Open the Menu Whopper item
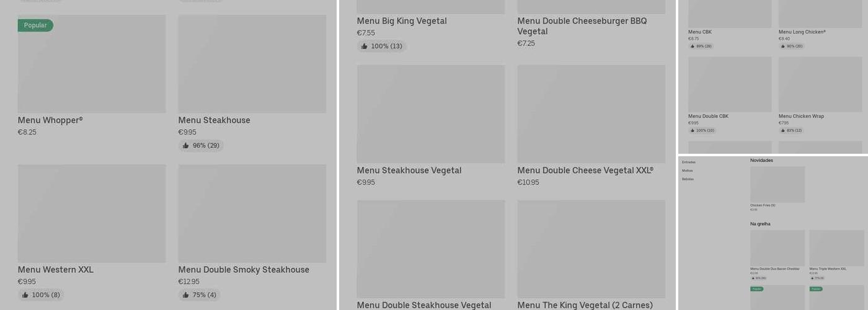The height and width of the screenshot is (310, 868). pyautogui.click(x=50, y=120)
